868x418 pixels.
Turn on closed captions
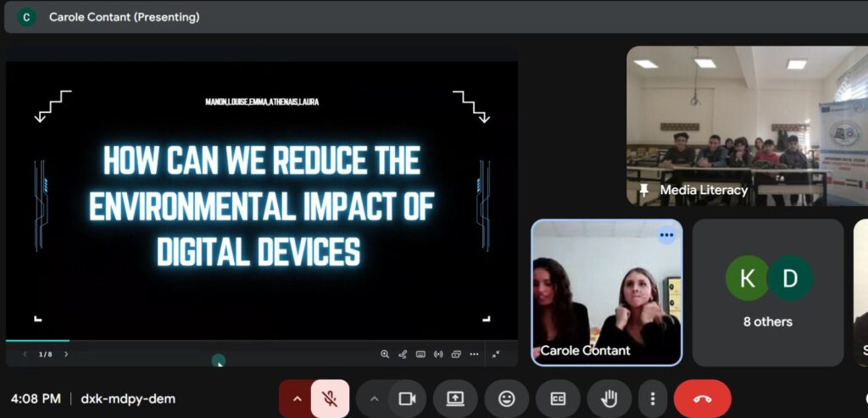558,398
